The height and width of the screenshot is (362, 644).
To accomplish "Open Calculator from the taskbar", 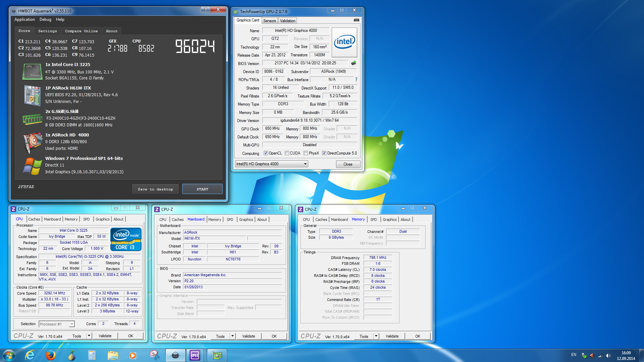I will 92,355.
